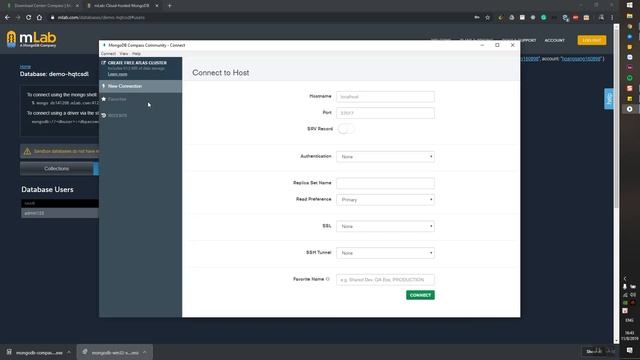Switch to the Download Center browser tab
640x360 pixels.
click(x=41, y=6)
